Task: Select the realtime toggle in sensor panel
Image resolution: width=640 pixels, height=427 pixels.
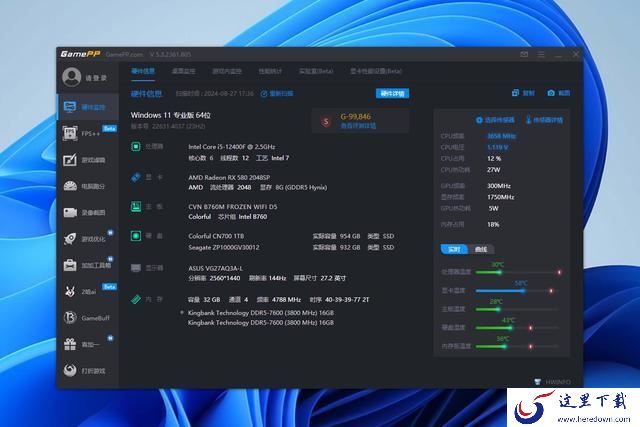Action: (454, 249)
